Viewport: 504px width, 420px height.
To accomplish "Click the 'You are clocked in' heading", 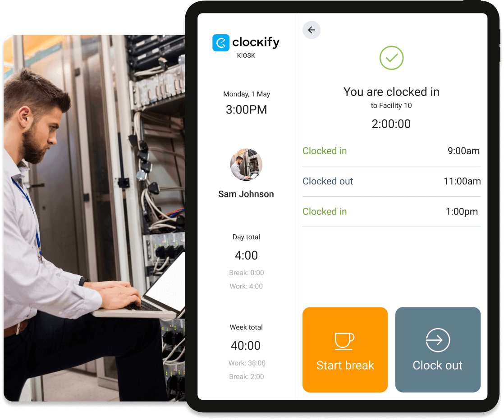I will tap(391, 92).
